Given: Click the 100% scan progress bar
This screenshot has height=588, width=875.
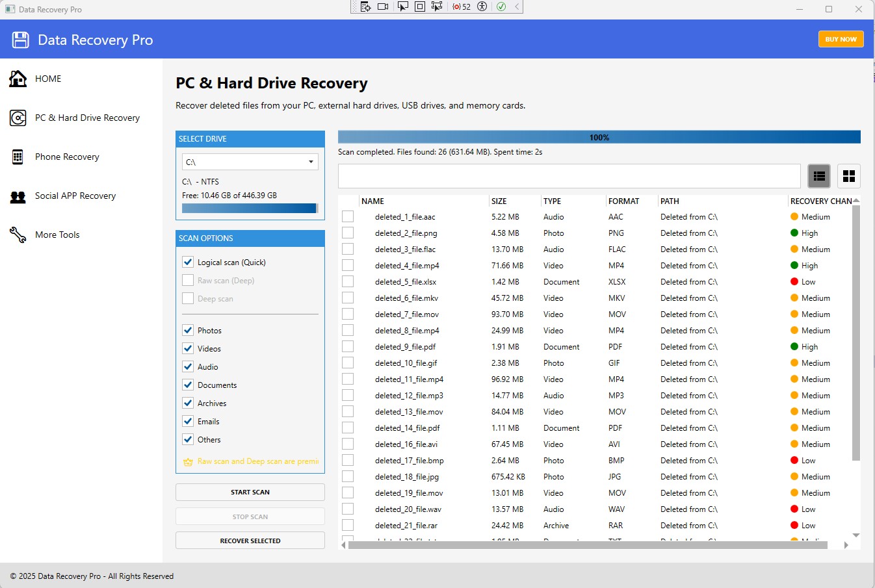Looking at the screenshot, I should [x=599, y=137].
